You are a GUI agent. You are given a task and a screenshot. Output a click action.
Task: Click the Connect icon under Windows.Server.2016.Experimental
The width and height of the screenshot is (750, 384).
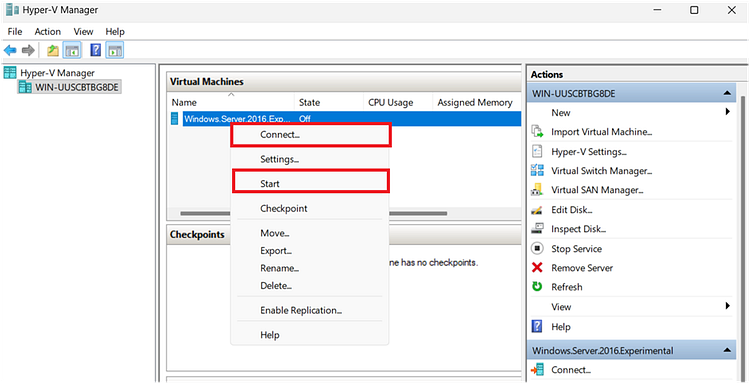pyautogui.click(x=538, y=370)
